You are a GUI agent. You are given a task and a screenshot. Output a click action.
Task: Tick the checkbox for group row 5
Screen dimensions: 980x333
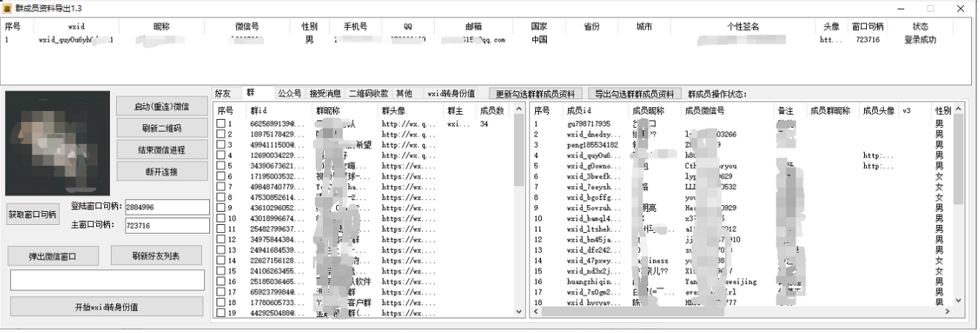[x=221, y=166]
